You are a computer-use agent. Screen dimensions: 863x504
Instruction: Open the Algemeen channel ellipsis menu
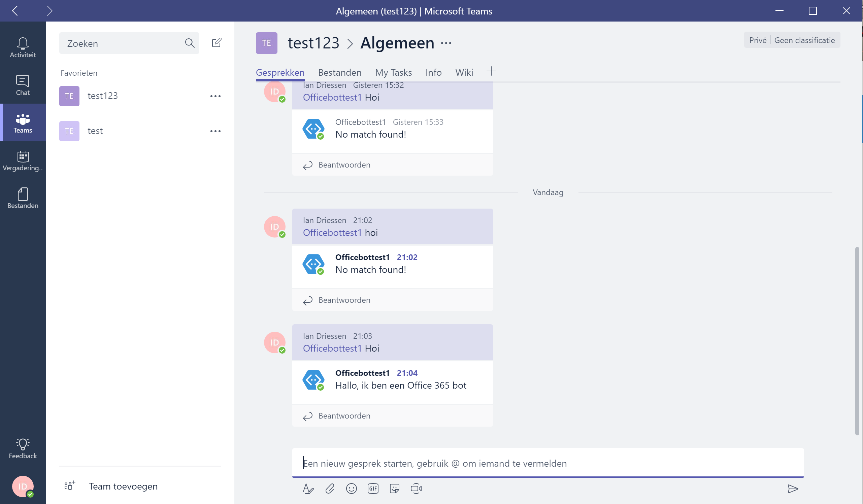pos(446,43)
